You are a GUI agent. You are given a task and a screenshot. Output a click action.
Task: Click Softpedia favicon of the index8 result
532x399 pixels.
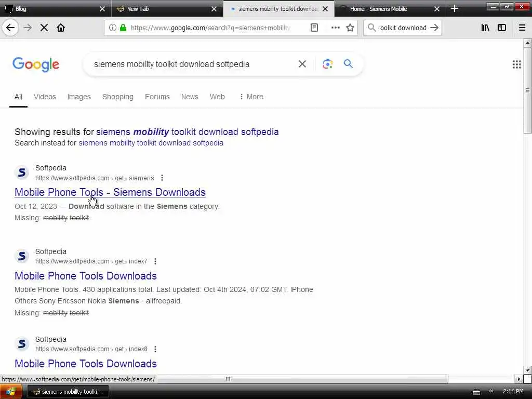point(22,344)
